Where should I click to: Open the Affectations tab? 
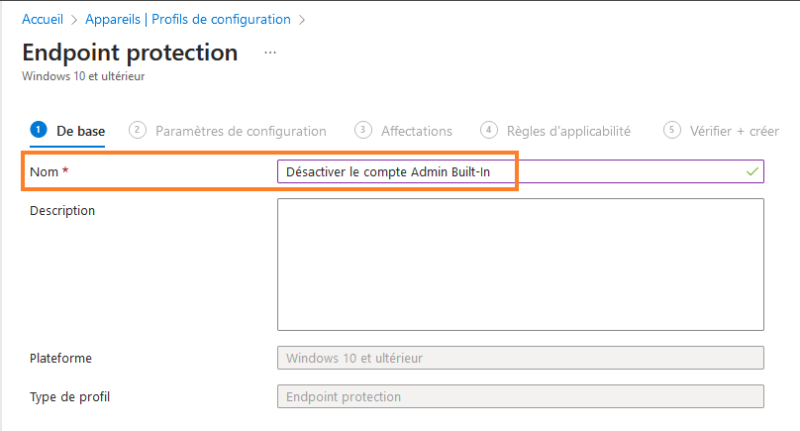click(416, 131)
